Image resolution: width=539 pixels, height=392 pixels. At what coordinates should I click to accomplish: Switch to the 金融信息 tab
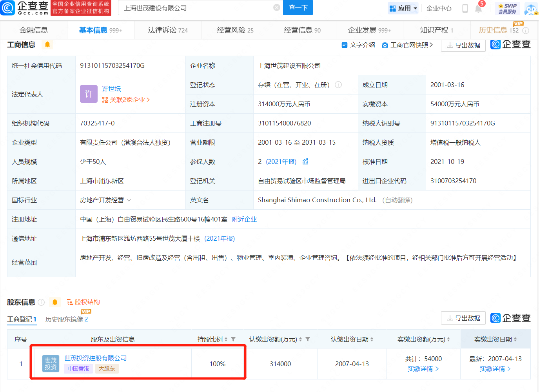[x=34, y=30]
